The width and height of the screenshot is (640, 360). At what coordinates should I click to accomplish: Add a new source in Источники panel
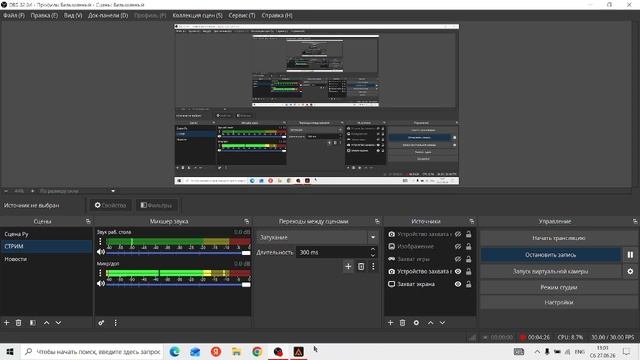pyautogui.click(x=391, y=323)
